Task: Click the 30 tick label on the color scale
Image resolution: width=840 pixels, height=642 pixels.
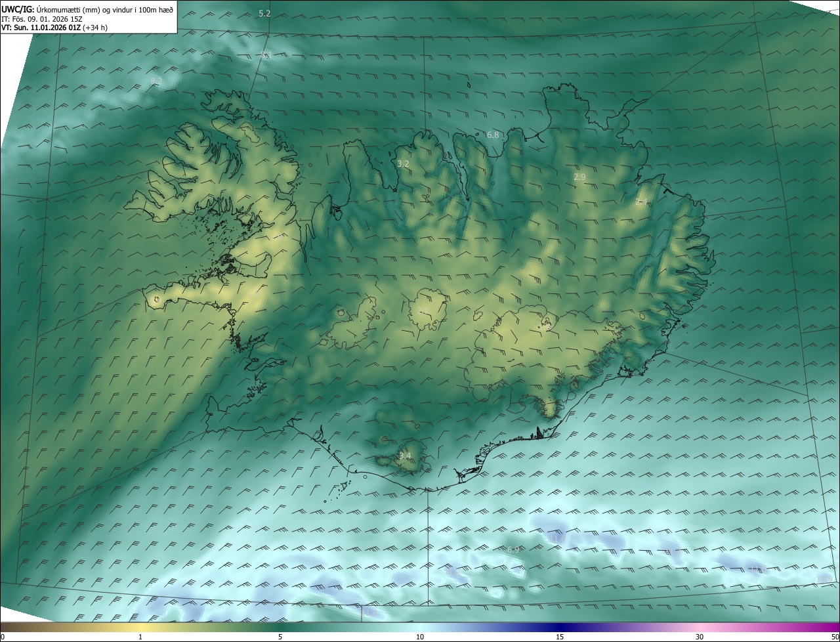Action: coord(700,637)
